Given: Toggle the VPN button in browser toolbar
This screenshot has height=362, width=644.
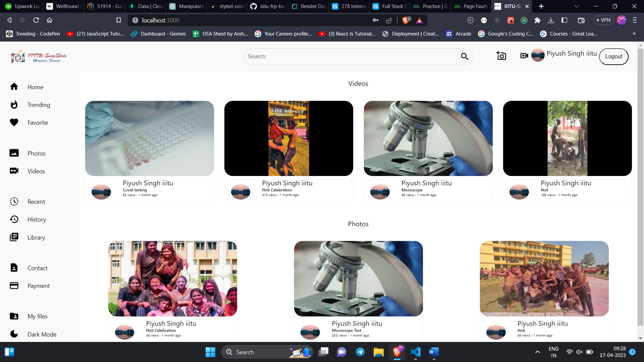Looking at the screenshot, I should tap(603, 20).
